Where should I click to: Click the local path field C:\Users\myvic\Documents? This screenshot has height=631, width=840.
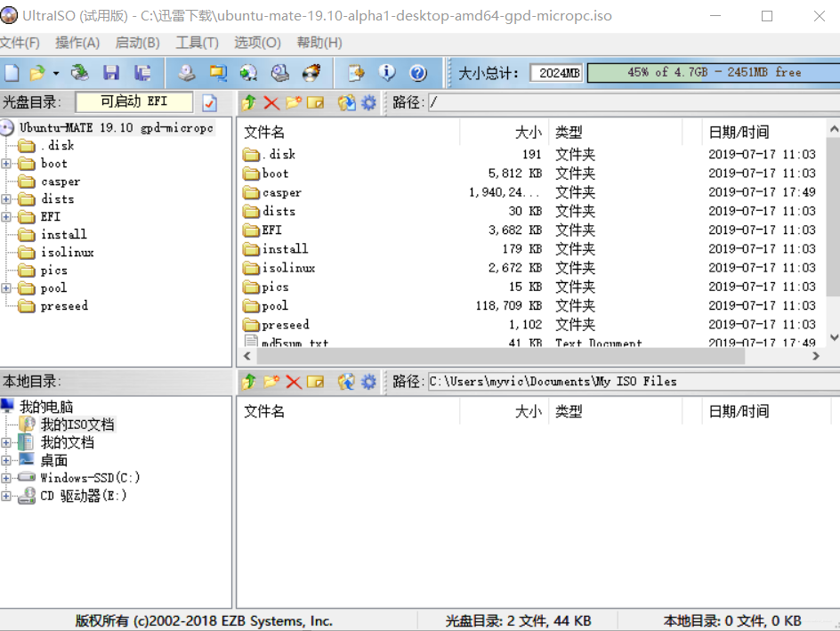pyautogui.click(x=634, y=382)
